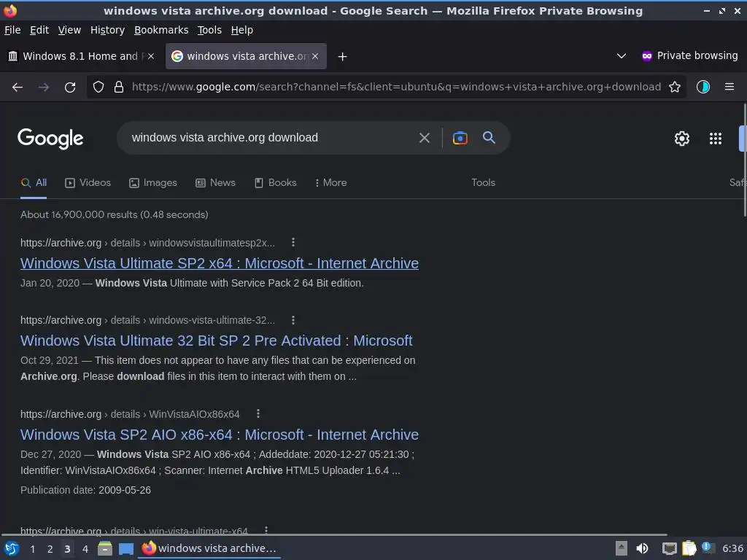The width and height of the screenshot is (747, 560).
Task: Open removable media eject tray icon
Action: (621, 548)
